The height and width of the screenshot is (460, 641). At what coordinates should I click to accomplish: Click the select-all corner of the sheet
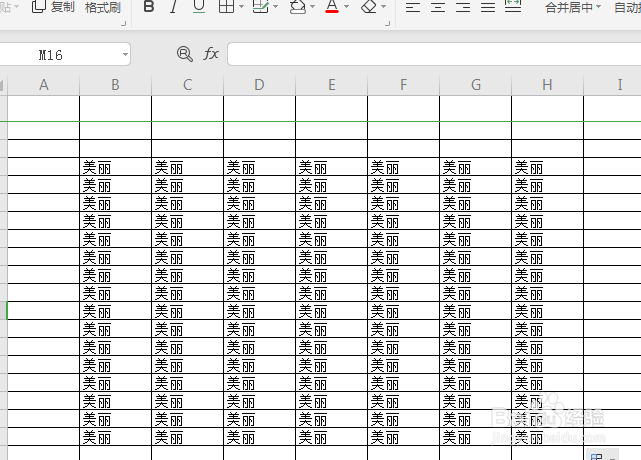[x=3, y=85]
